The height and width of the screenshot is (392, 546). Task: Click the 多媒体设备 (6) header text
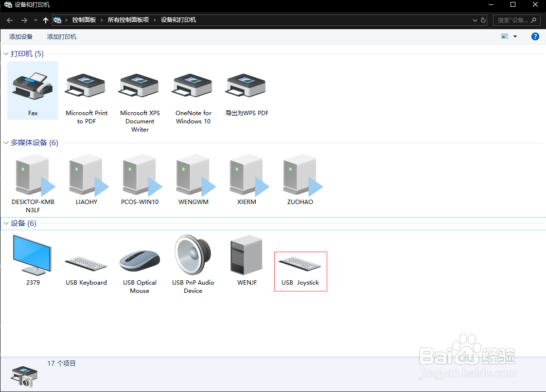click(35, 143)
